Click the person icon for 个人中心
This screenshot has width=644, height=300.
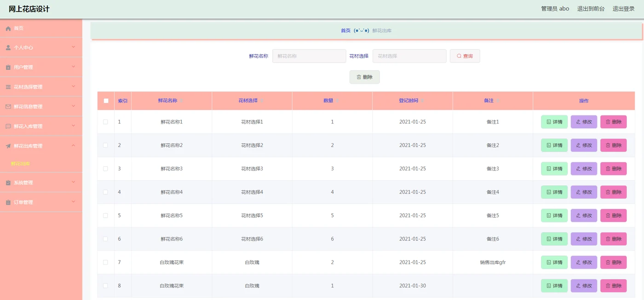[8, 48]
